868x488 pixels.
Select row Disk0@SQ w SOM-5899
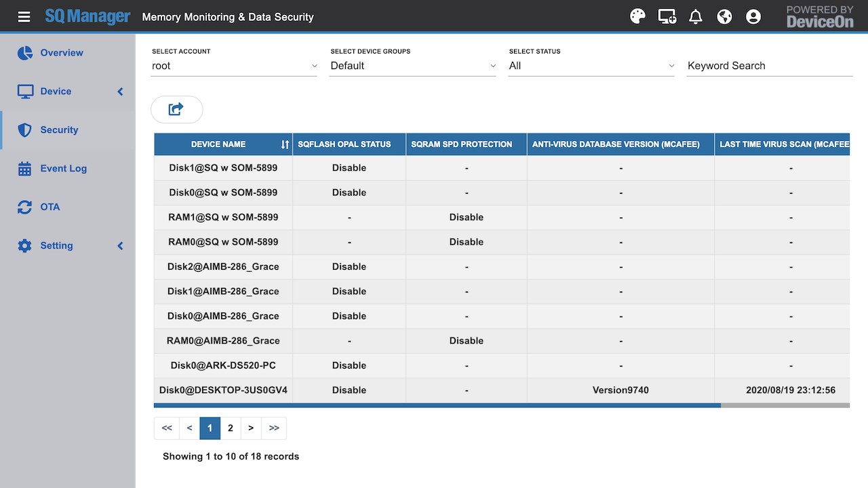tap(502, 192)
